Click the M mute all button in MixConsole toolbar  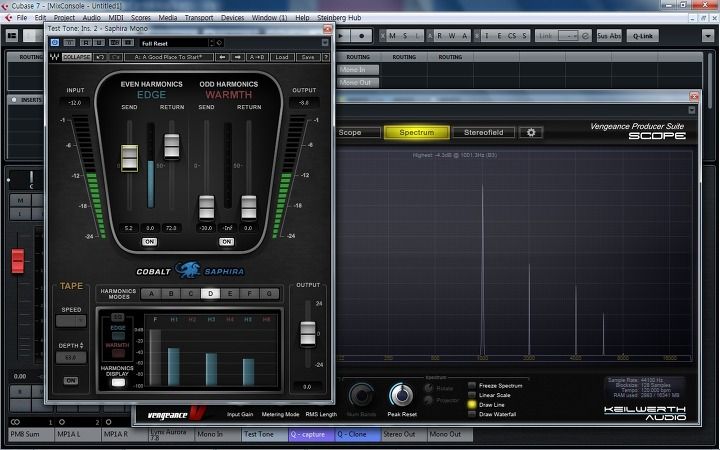click(392, 35)
